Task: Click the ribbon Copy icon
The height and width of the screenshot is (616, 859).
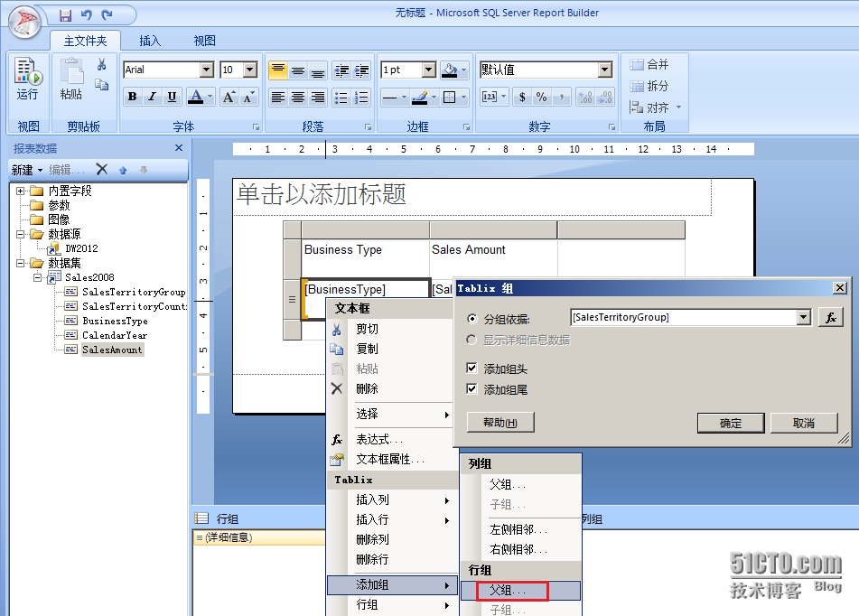Action: tap(102, 84)
